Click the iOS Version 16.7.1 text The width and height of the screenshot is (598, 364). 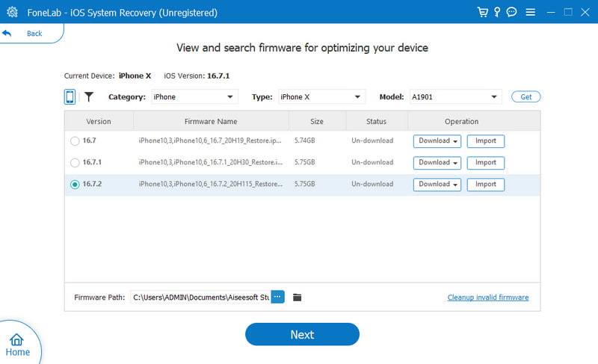[197, 75]
